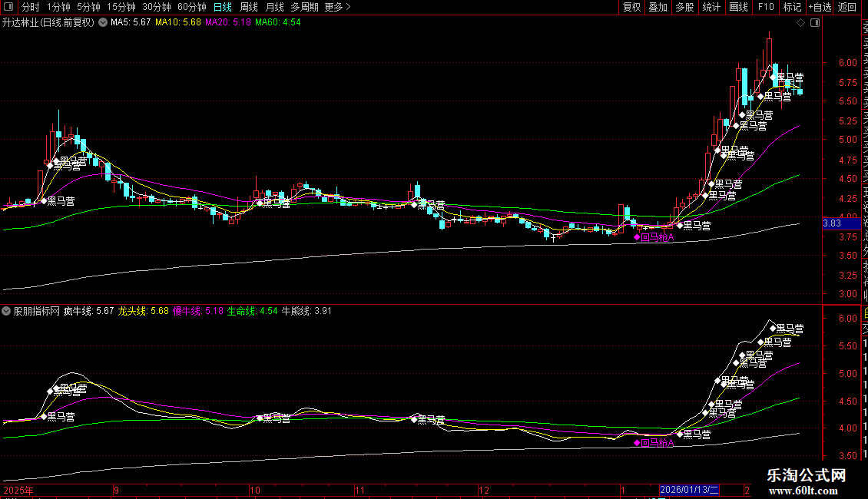
Task: Switch to the 60分钟 chart tab
Action: click(x=191, y=8)
